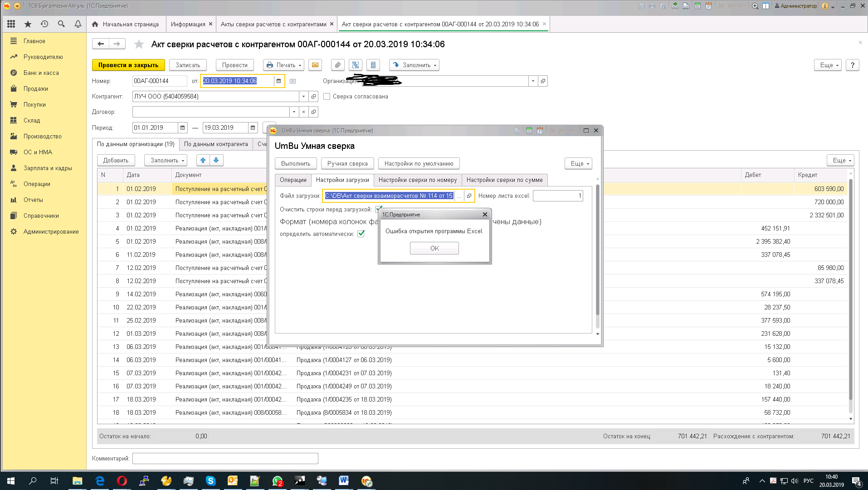The height and width of the screenshot is (490, 868).
Task: Open Контрагент dropdown list
Action: [303, 96]
